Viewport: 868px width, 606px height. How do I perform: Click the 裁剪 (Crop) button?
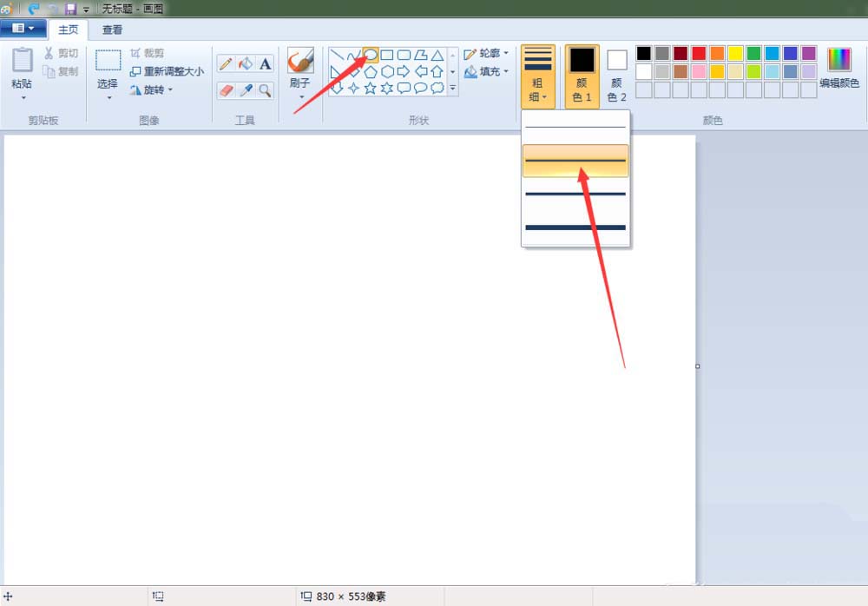tap(148, 53)
